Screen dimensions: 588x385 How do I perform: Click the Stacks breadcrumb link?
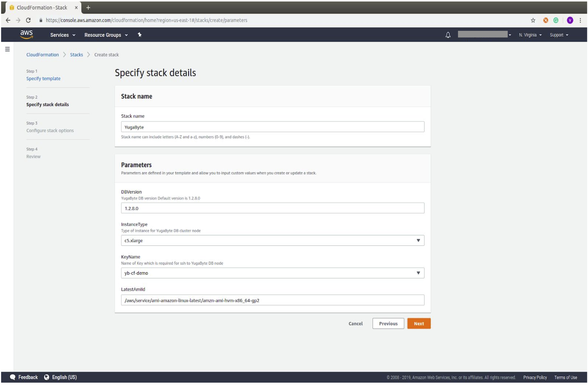point(76,55)
